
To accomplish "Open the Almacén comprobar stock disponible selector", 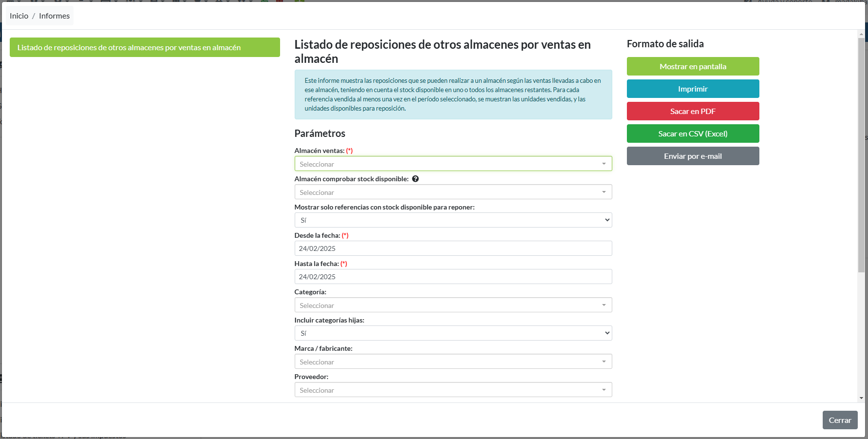I will pos(453,192).
